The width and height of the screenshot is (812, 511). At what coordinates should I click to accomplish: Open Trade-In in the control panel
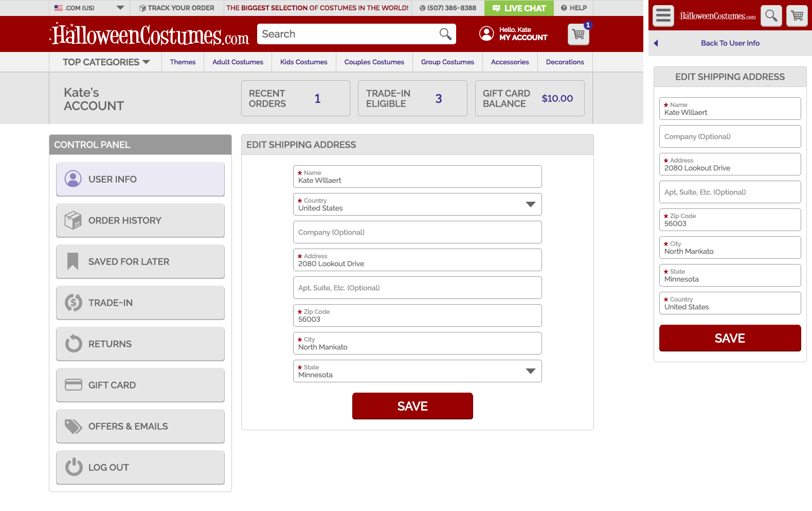[x=140, y=303]
